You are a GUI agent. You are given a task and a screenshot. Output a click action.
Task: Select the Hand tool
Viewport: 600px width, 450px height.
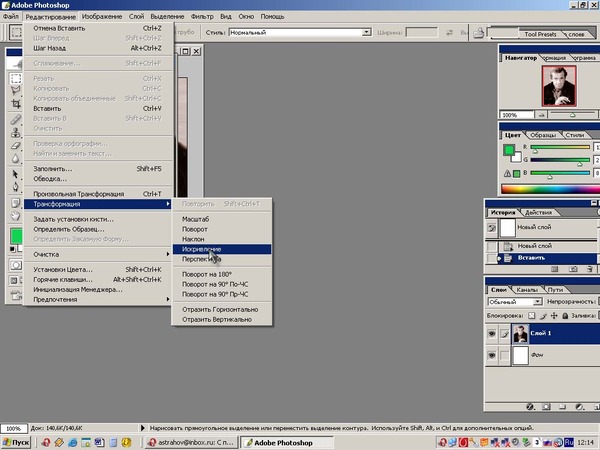coord(16,216)
